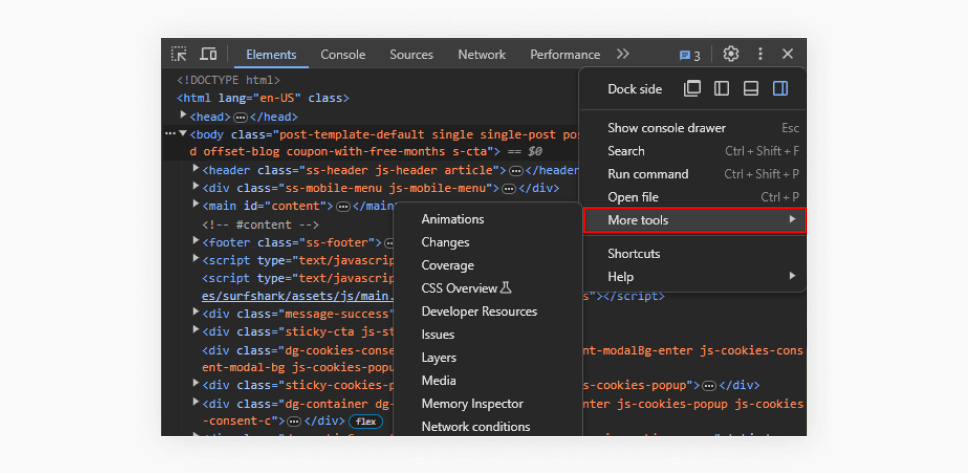Open Memory Inspector from More tools

point(488,404)
